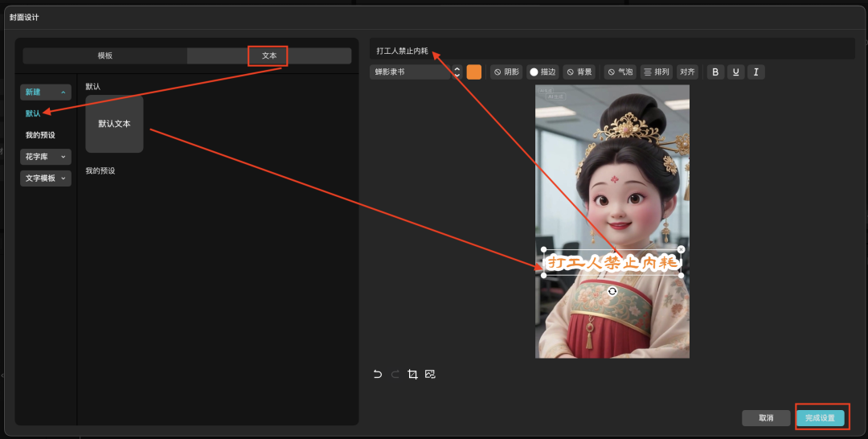
Task: Enable the 背景 background option
Action: tap(579, 72)
